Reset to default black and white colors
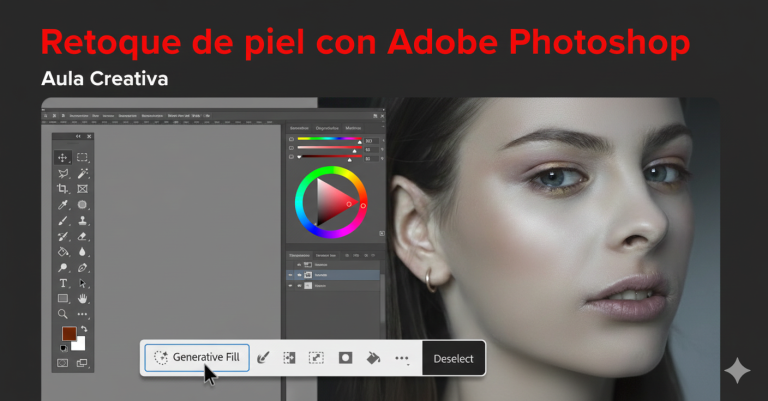Screen dimensions: 768x401 (64, 348)
